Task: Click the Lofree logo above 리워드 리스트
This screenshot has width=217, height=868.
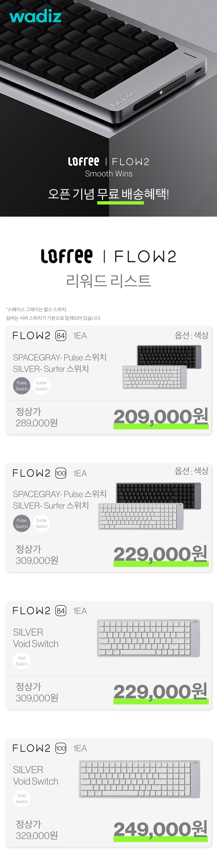Action: pos(67,256)
